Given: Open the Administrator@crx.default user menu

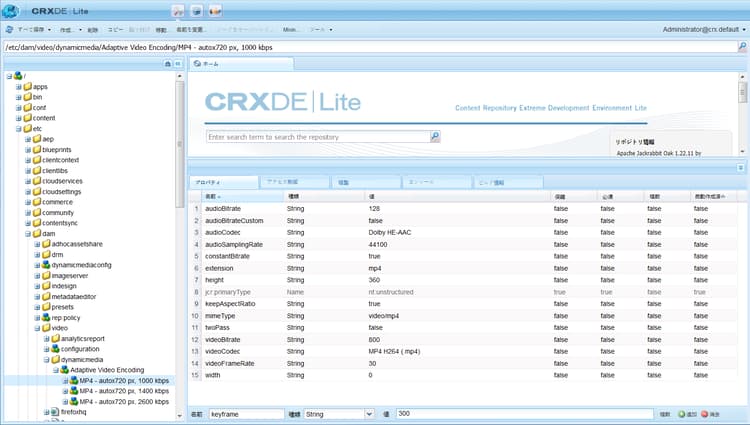Looking at the screenshot, I should (x=704, y=30).
